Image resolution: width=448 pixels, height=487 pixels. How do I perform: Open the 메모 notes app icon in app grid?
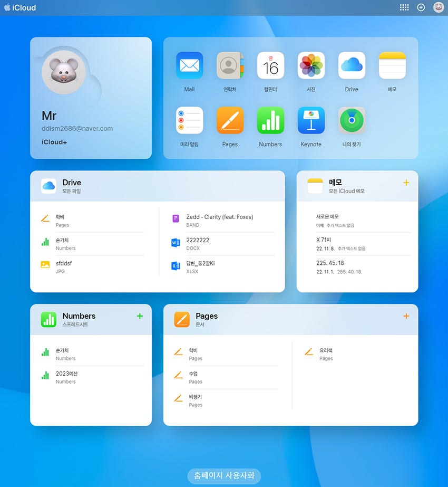pyautogui.click(x=392, y=65)
